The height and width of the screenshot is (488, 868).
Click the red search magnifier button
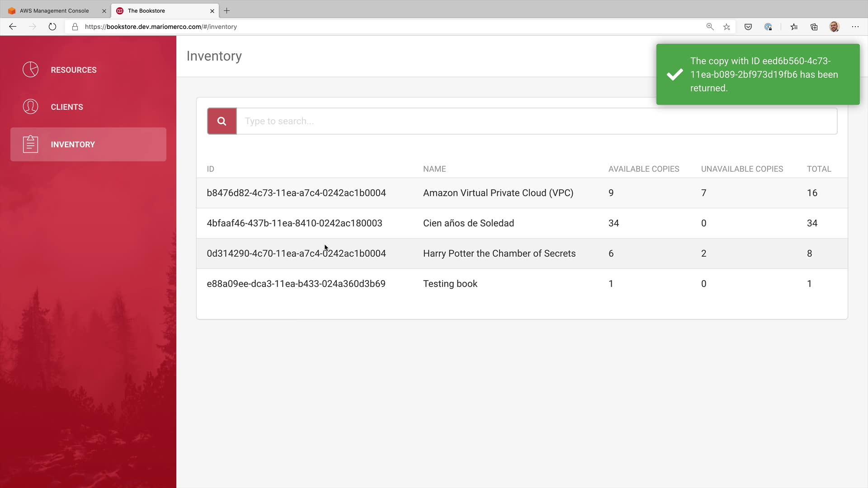click(x=222, y=121)
